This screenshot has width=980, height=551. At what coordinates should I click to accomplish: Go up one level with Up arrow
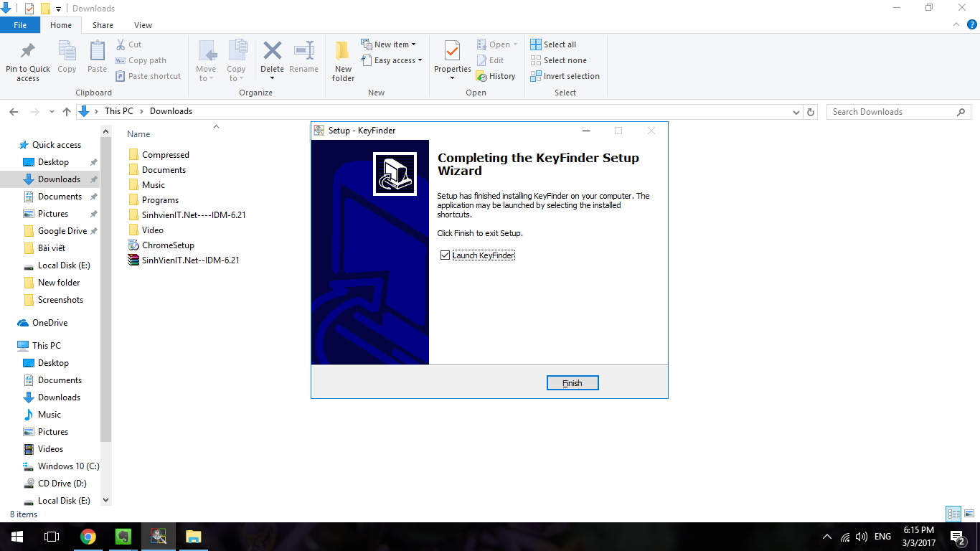pos(67,112)
